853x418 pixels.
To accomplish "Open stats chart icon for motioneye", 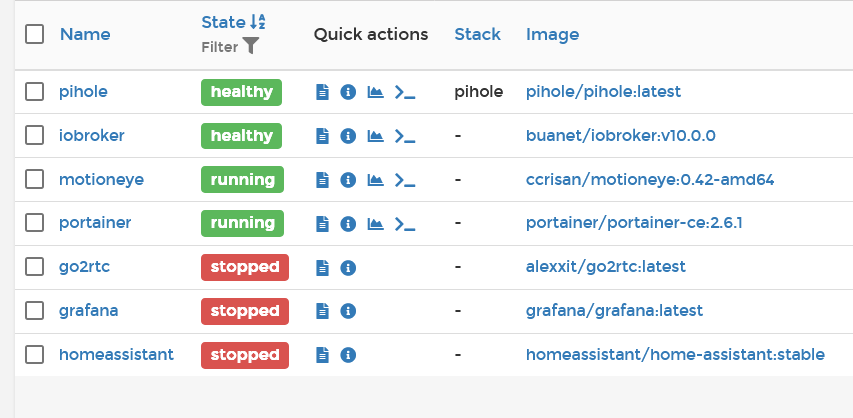I will (x=375, y=180).
